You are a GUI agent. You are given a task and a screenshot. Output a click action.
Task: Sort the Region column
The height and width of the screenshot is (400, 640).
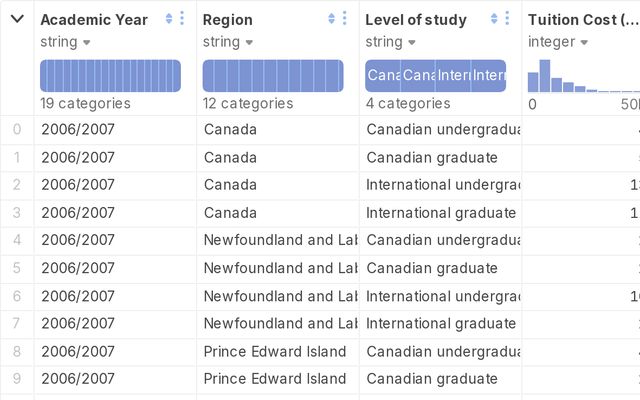click(332, 19)
